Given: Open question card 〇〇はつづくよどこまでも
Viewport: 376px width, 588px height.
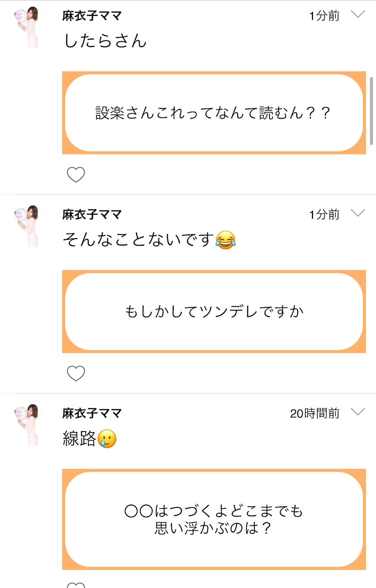Looking at the screenshot, I should point(214,519).
